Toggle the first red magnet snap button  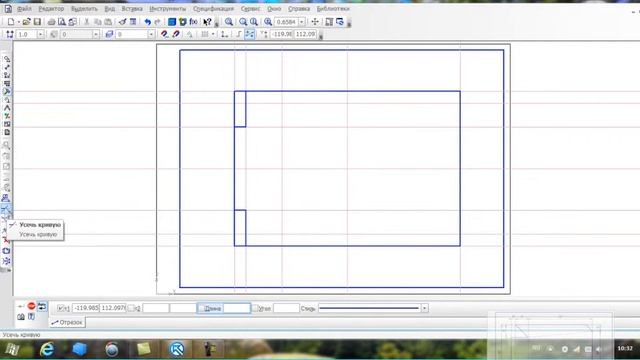click(164, 34)
